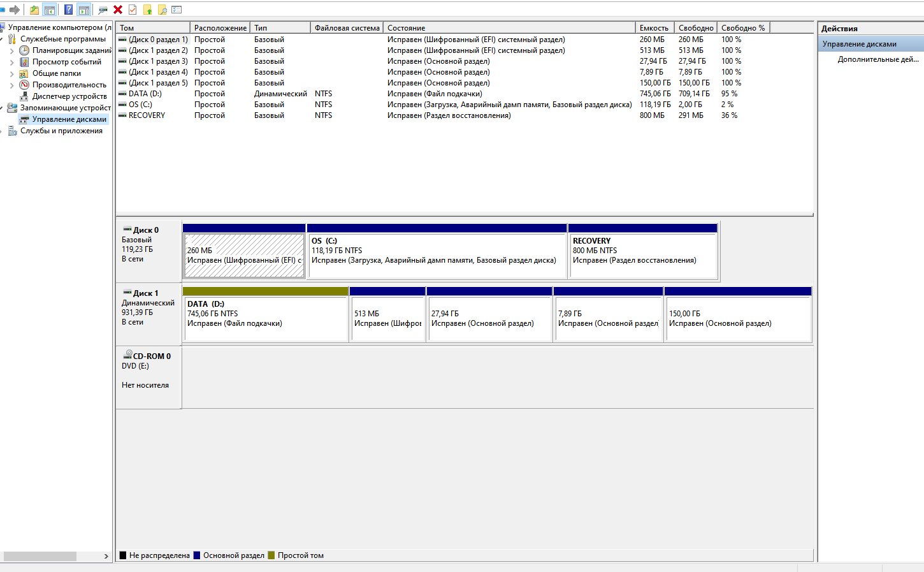Open Help with the question mark icon

click(68, 10)
